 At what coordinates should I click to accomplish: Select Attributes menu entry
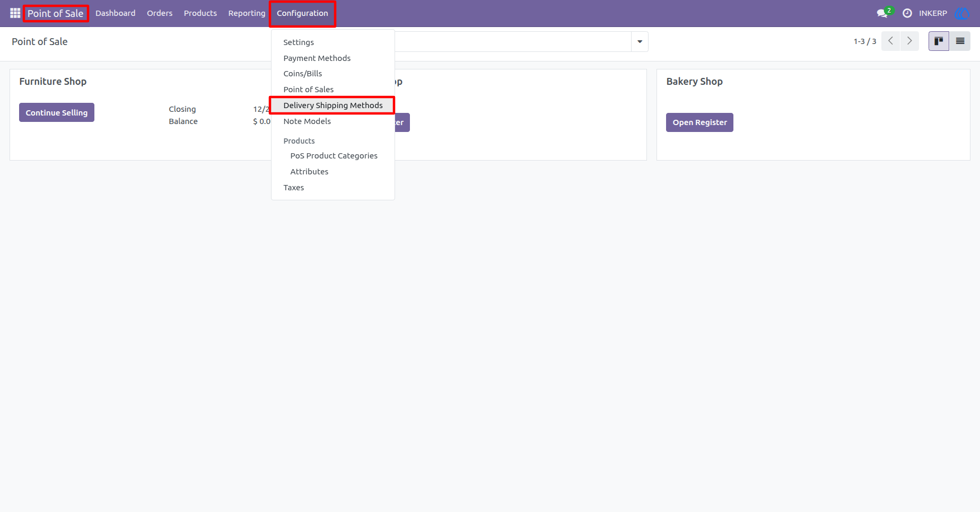[333, 172]
